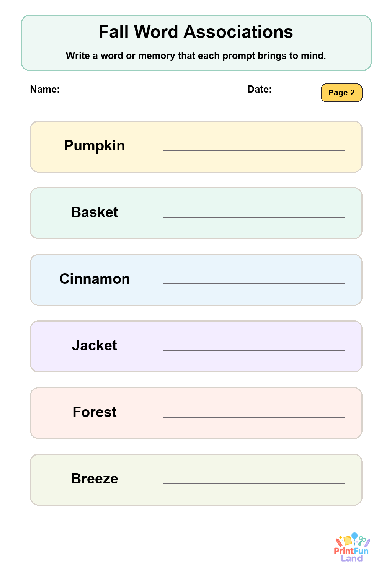Image resolution: width=392 pixels, height=588 pixels.
Task: Select the Date input line
Action: 299,95
